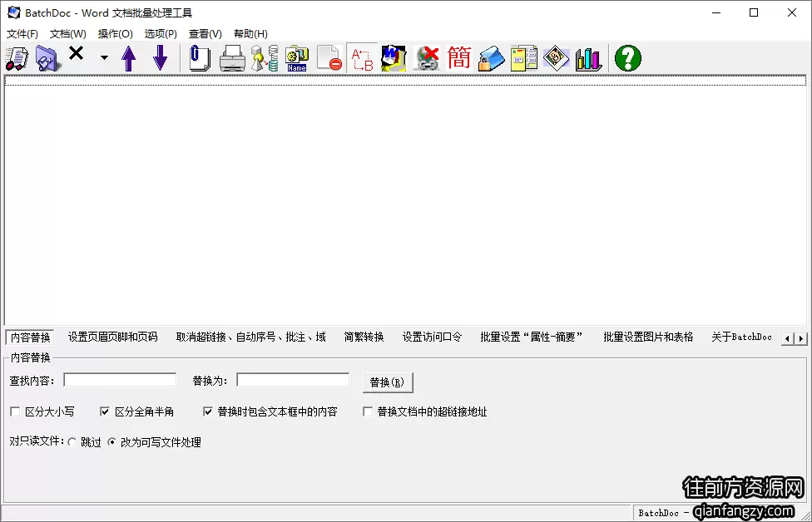The image size is (812, 522).
Task: Open the 帮助(H) menu
Action: (250, 33)
